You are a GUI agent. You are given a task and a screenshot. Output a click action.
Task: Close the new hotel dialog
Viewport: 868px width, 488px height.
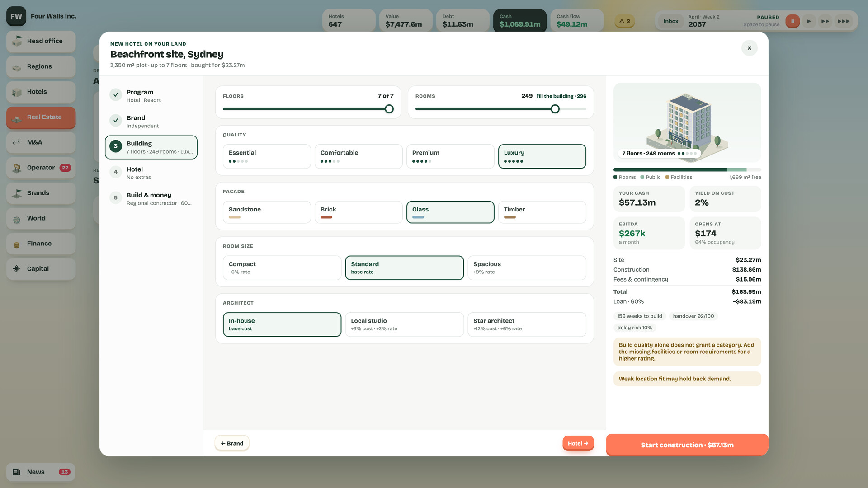pos(749,48)
